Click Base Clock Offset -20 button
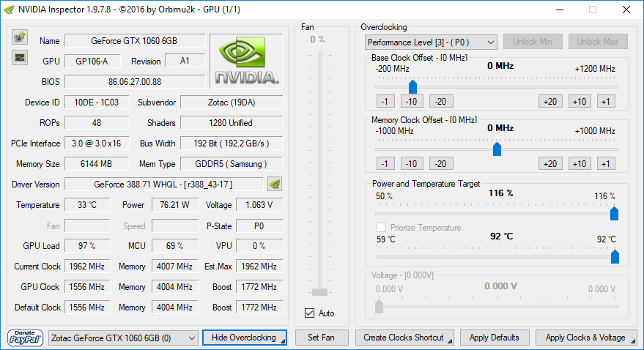644x350 pixels. (x=441, y=101)
